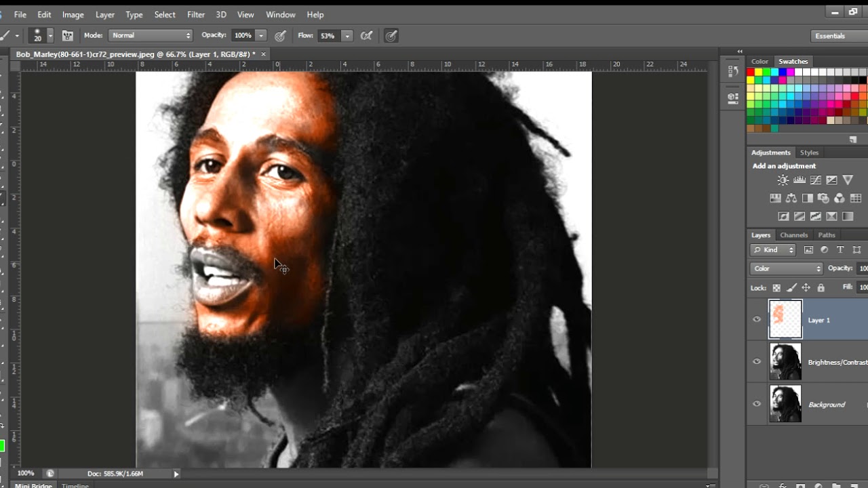
Task: Open the Kind layer filter dropdown
Action: (773, 250)
